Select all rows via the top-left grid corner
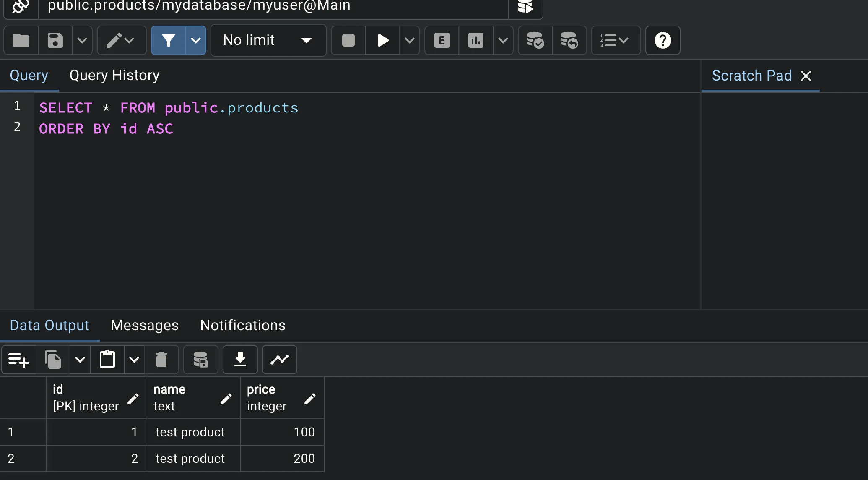 (23, 398)
